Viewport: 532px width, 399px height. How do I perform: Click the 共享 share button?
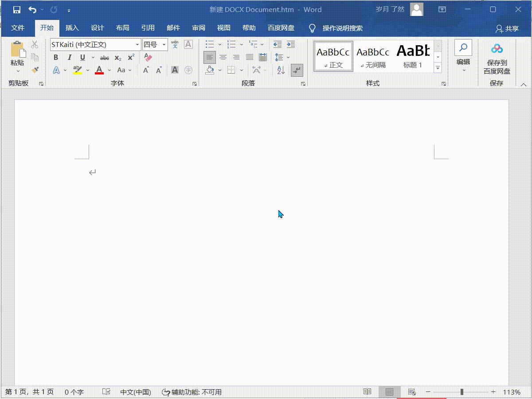(x=507, y=28)
